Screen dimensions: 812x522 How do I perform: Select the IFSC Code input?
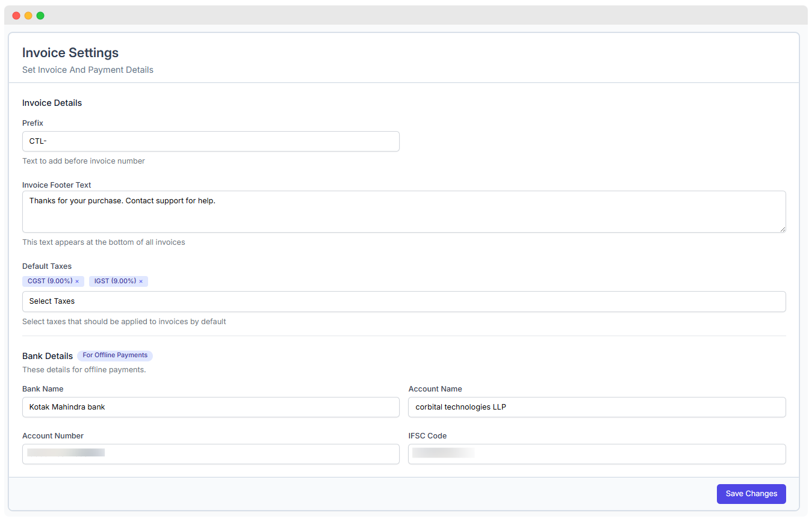click(597, 454)
